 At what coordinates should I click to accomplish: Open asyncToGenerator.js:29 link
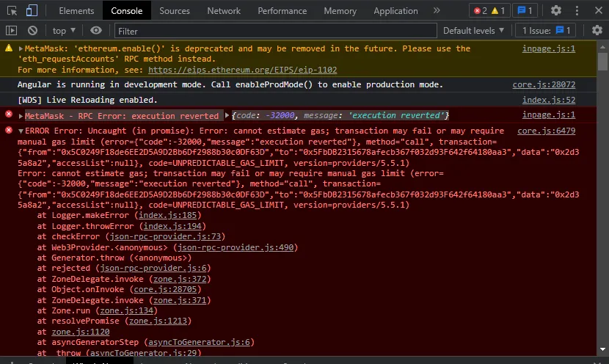tap(143, 353)
